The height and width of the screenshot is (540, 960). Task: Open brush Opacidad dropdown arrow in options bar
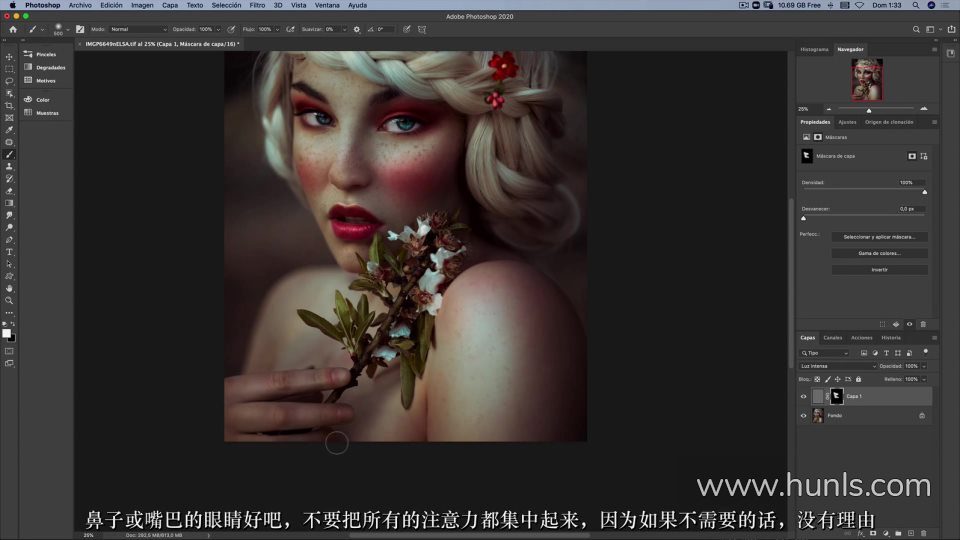pos(218,29)
